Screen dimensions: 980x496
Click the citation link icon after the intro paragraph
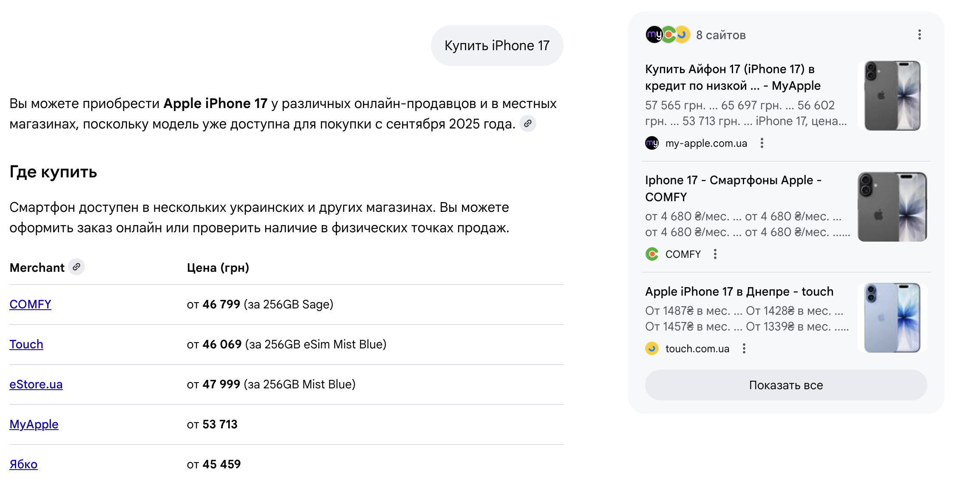528,124
